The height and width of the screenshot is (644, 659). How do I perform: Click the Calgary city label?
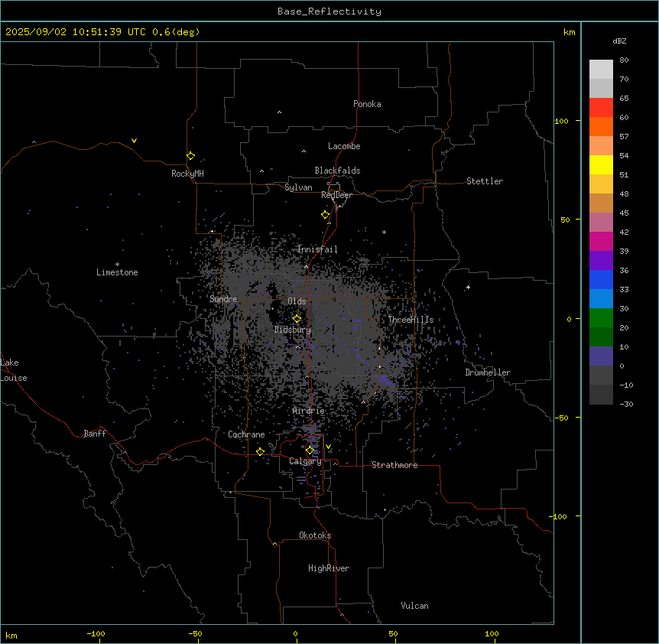[305, 461]
